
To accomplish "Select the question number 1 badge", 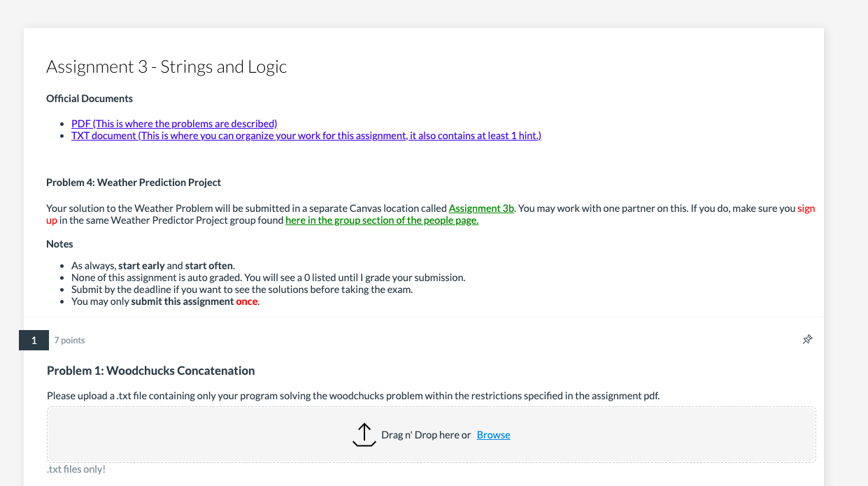I will (x=34, y=341).
